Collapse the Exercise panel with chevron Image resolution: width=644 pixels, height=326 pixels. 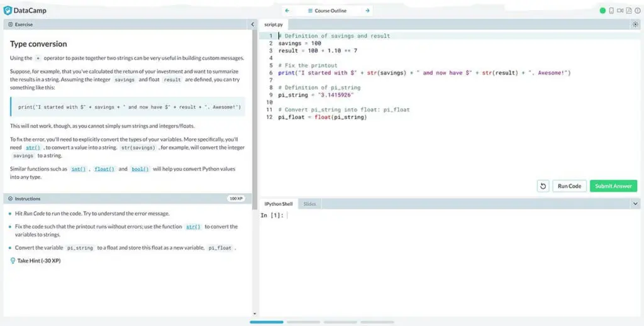click(x=253, y=24)
